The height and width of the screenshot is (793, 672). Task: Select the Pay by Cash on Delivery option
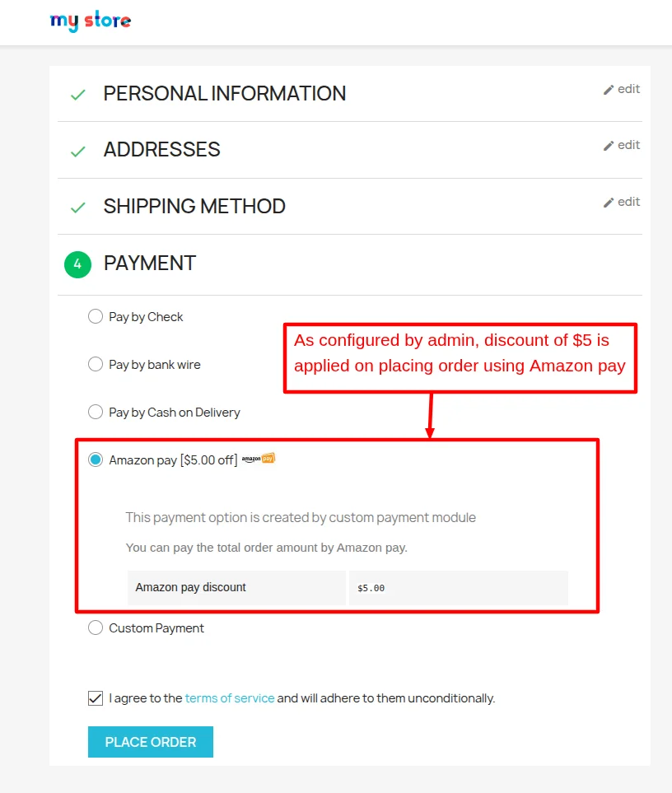pos(96,412)
